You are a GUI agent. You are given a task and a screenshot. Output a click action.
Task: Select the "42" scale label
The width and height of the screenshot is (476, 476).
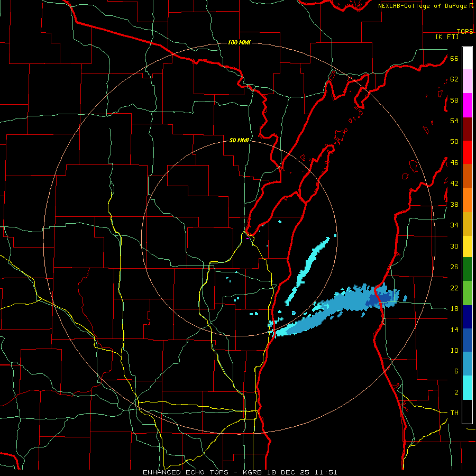coord(454,184)
